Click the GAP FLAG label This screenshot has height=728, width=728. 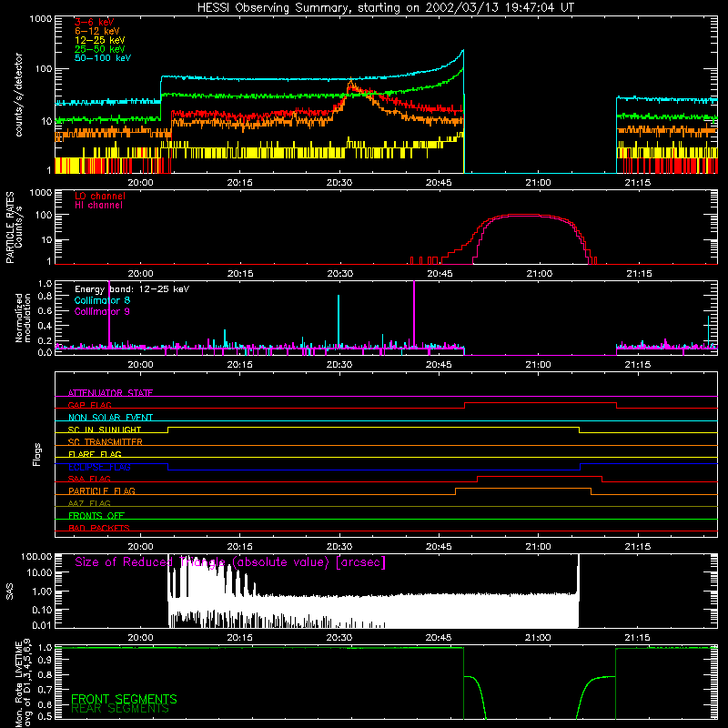(89, 405)
